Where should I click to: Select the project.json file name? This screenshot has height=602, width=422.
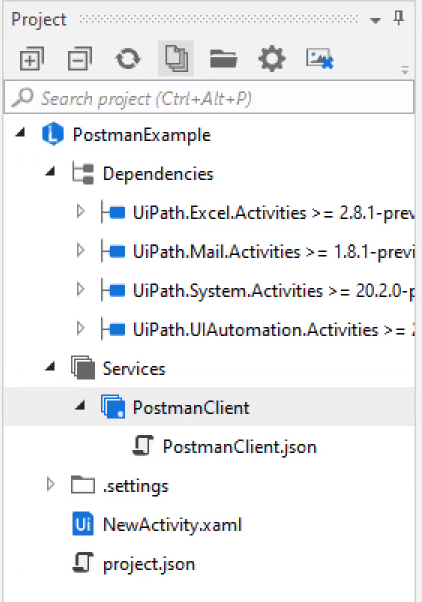(149, 565)
